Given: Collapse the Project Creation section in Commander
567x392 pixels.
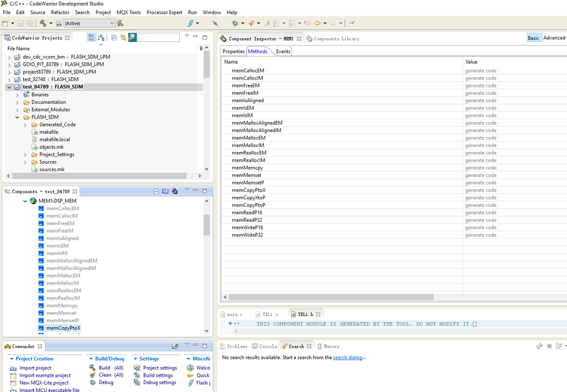Looking at the screenshot, I should click(11, 359).
